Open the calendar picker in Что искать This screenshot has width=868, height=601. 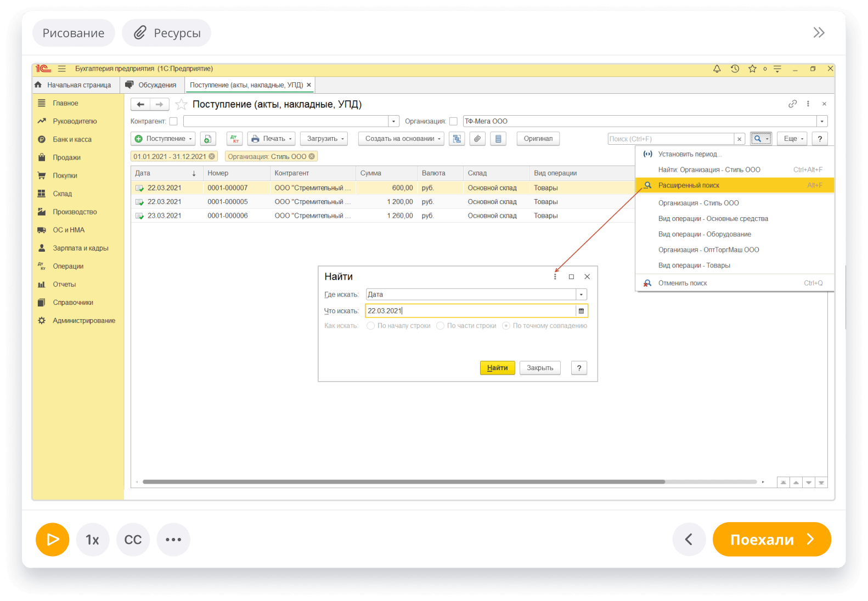(582, 311)
